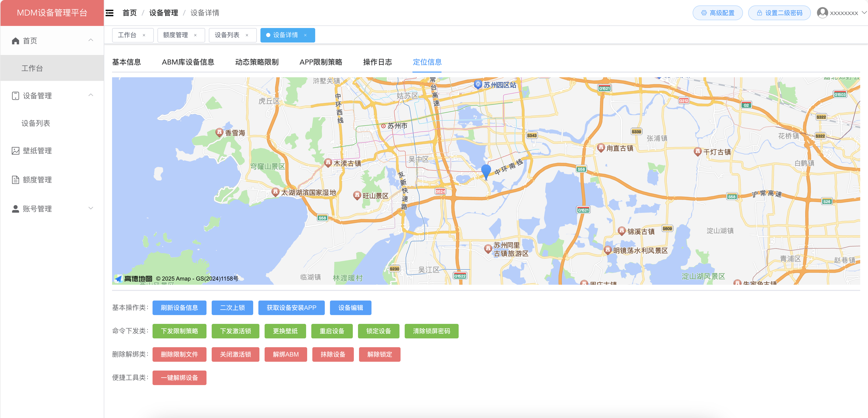868x418 pixels.
Task: Close the 工作台 tab
Action: click(x=144, y=35)
